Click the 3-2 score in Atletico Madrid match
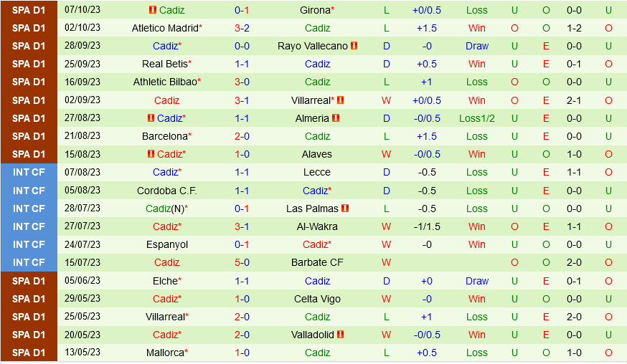This screenshot has width=627, height=364. point(242,28)
